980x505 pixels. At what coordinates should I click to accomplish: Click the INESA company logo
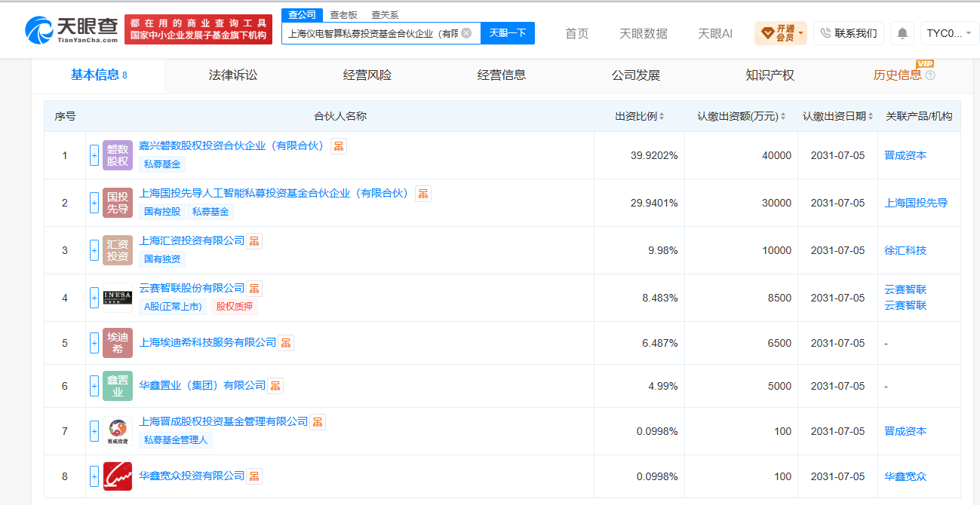(118, 298)
